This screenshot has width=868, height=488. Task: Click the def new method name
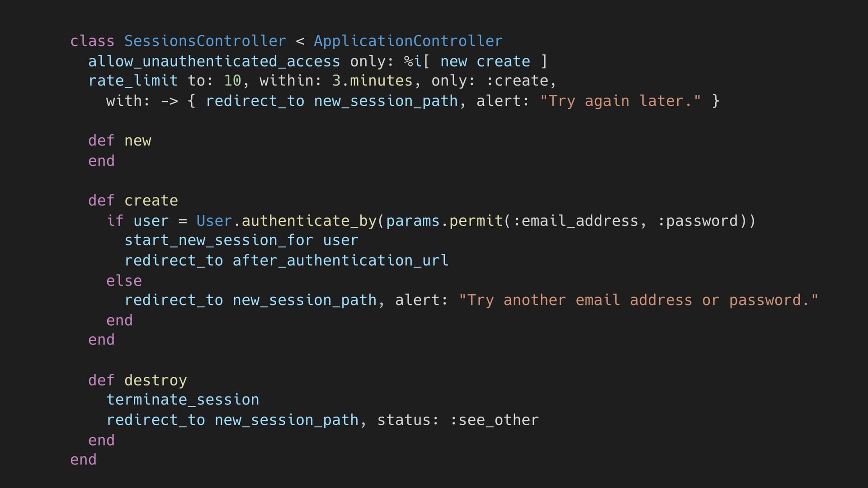[138, 141]
